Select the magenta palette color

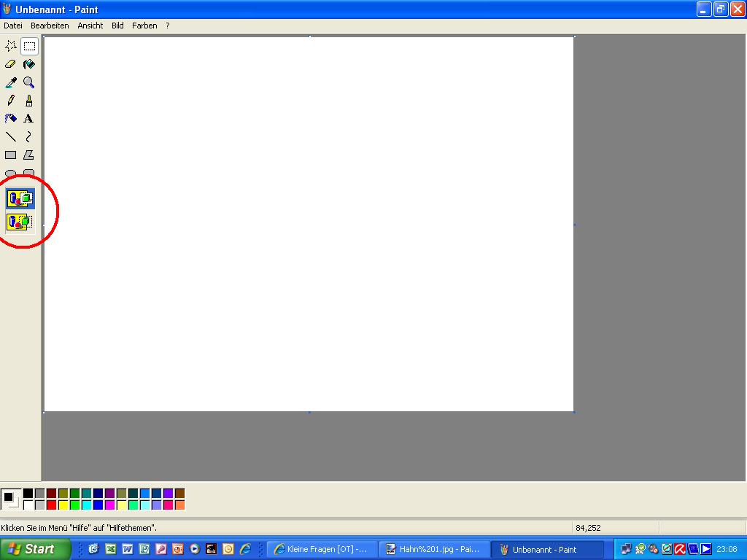click(109, 505)
